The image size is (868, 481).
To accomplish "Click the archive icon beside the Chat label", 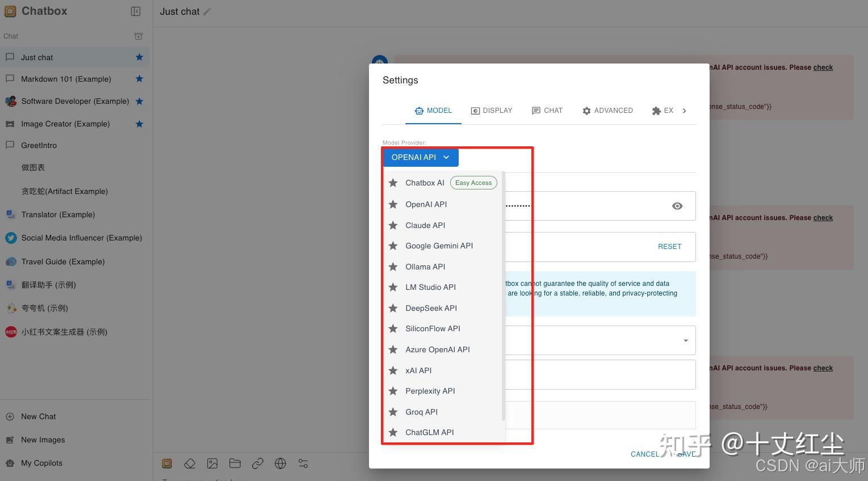I will (x=139, y=36).
